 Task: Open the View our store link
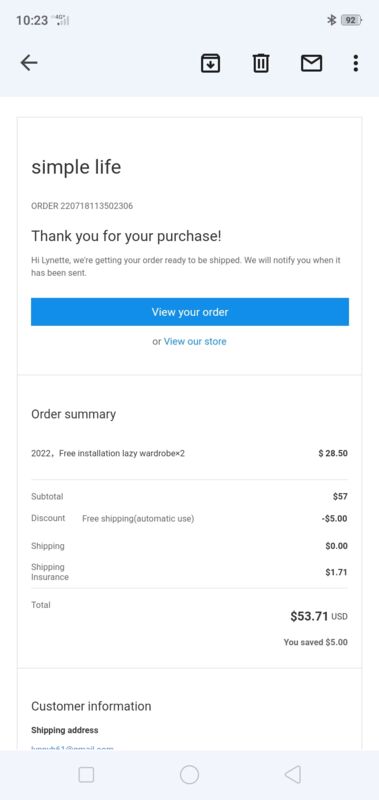(x=195, y=341)
